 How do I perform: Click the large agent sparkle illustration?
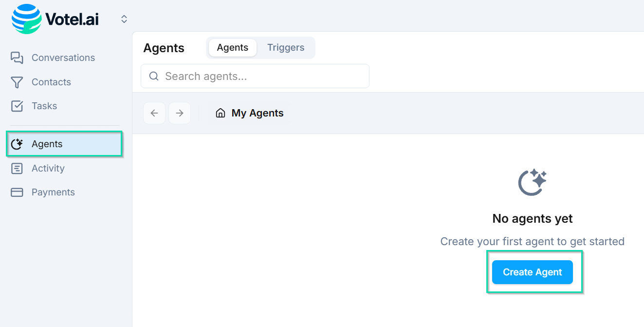click(532, 182)
